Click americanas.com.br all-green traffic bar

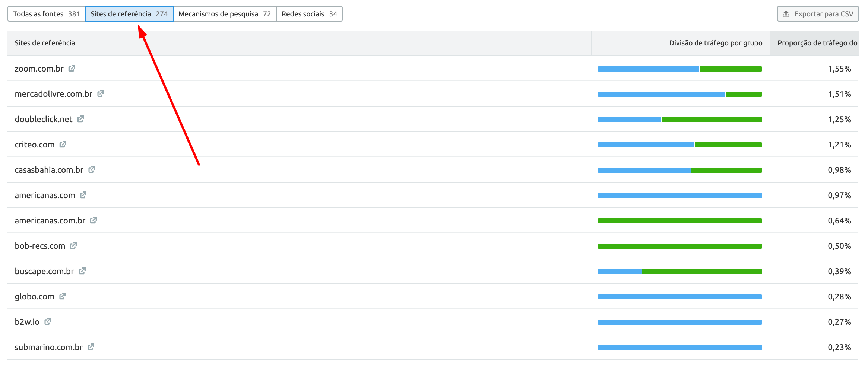(680, 221)
